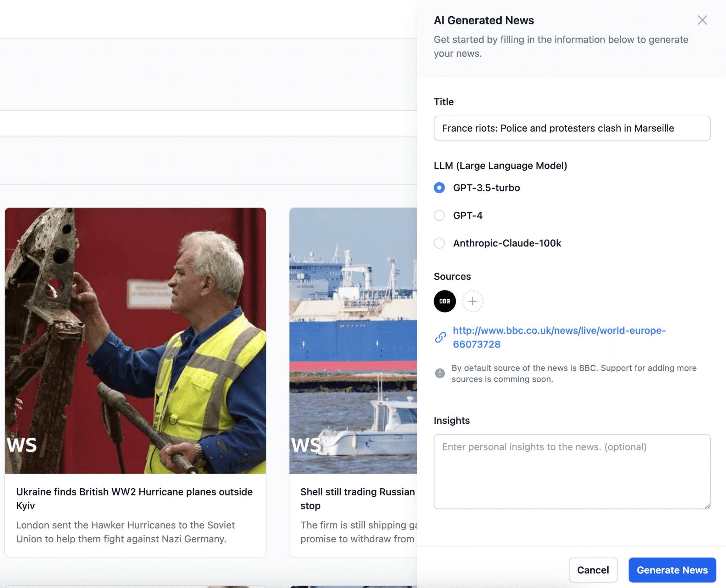Image resolution: width=726 pixels, height=588 pixels.
Task: Click the Generate News button
Action: point(672,570)
